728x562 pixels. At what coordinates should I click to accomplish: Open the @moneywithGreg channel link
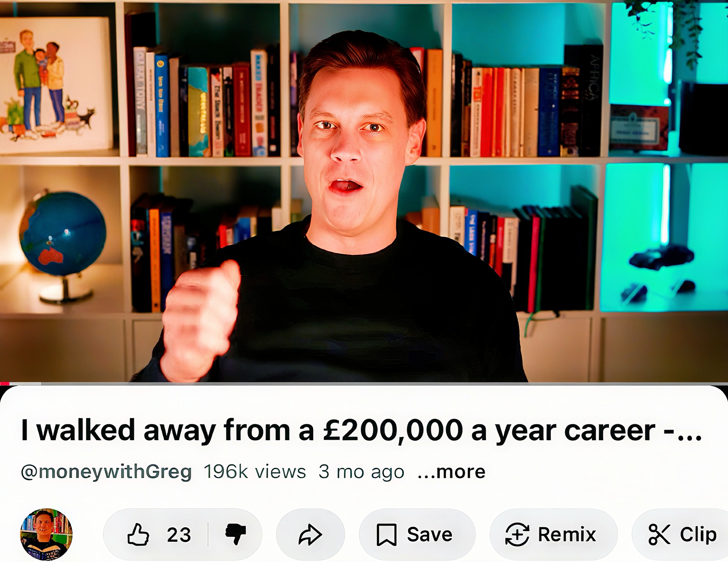[106, 472]
